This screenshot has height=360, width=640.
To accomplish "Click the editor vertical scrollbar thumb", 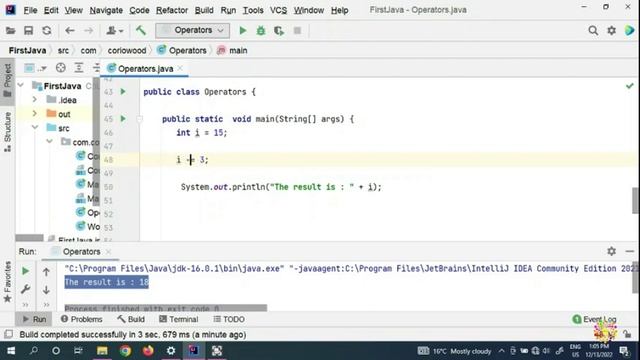I will pos(636,200).
